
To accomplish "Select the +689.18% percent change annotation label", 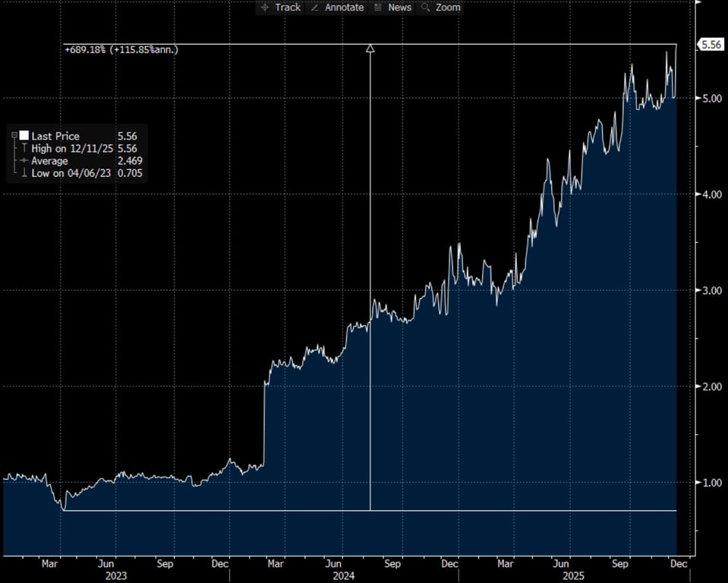I will tap(122, 49).
